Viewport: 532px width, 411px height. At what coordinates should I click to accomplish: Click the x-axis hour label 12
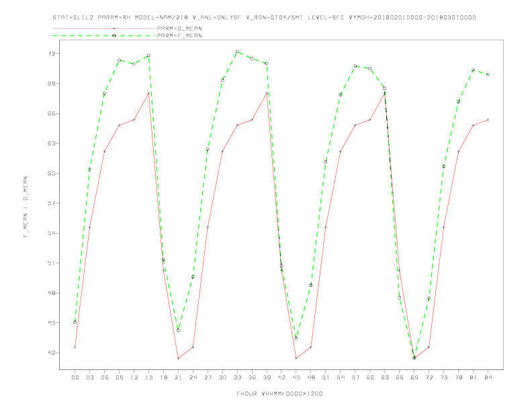(x=134, y=377)
